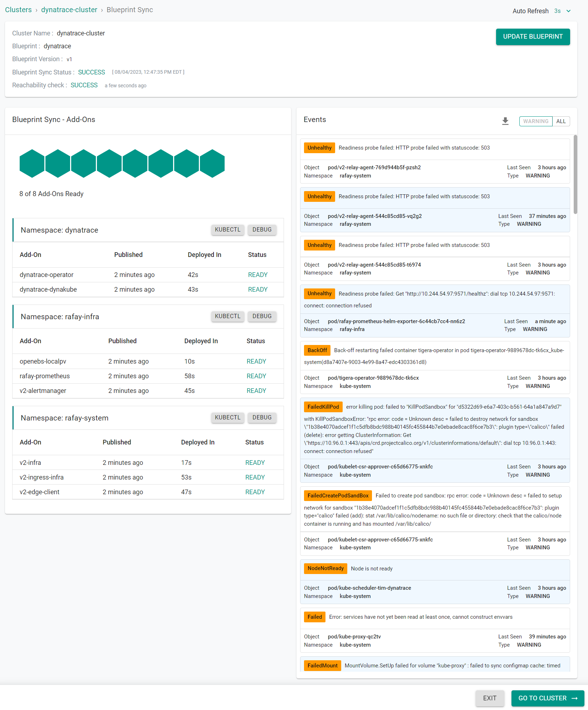
Task: Click the Unhealthy tag for rafay-prometheus exporter event
Action: tap(319, 294)
